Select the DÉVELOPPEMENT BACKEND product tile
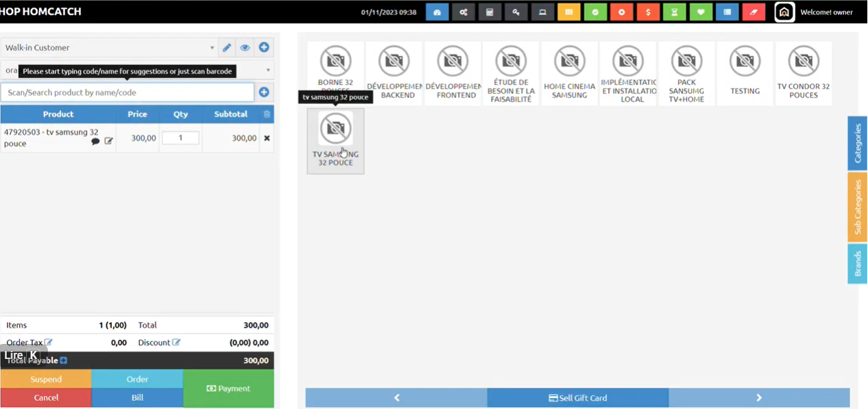The image size is (868, 409). point(394,73)
